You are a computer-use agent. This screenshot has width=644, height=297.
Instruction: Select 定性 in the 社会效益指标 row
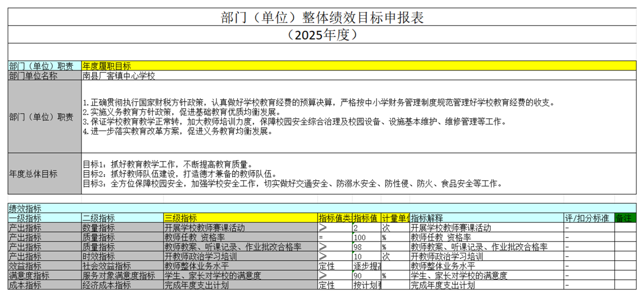[x=335, y=266]
